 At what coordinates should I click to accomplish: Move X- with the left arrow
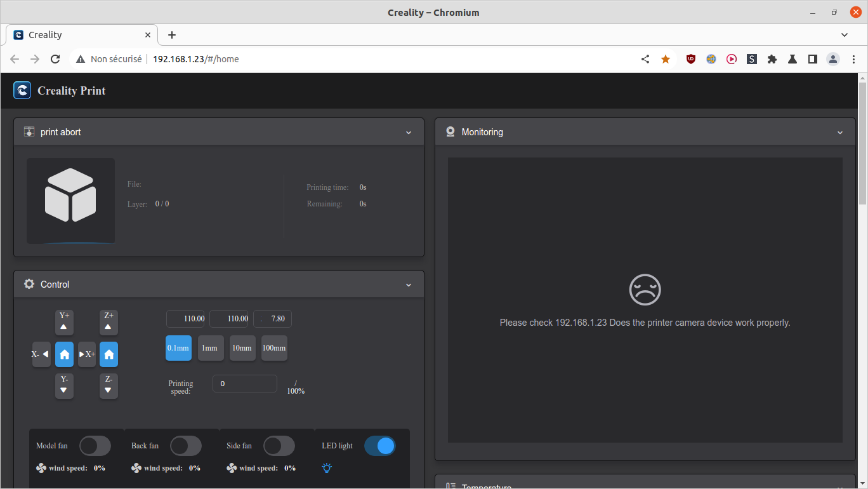(41, 354)
